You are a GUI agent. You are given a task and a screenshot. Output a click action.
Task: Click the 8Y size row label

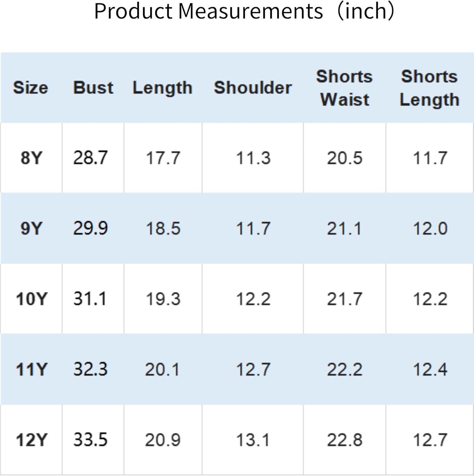click(x=31, y=158)
